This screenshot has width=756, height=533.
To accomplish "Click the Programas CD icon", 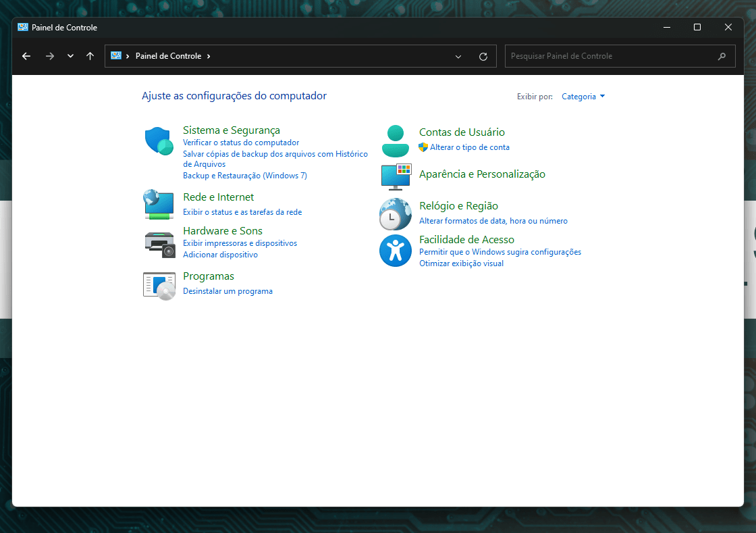I will point(159,285).
